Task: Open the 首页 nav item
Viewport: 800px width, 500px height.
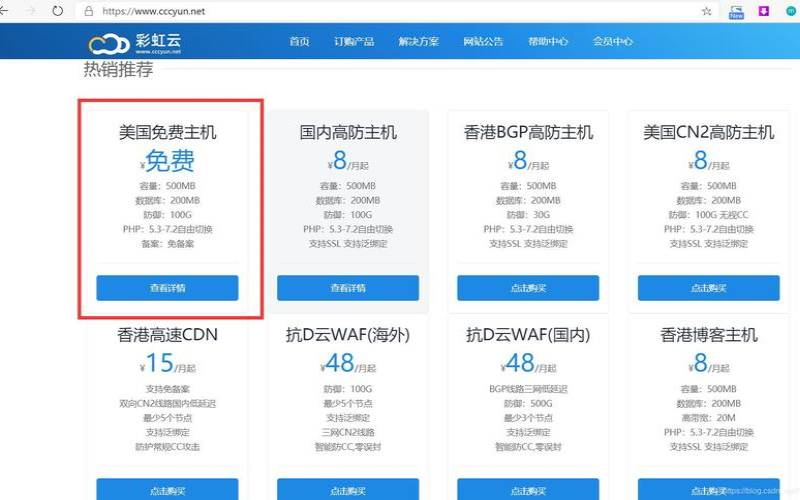Action: [x=299, y=41]
